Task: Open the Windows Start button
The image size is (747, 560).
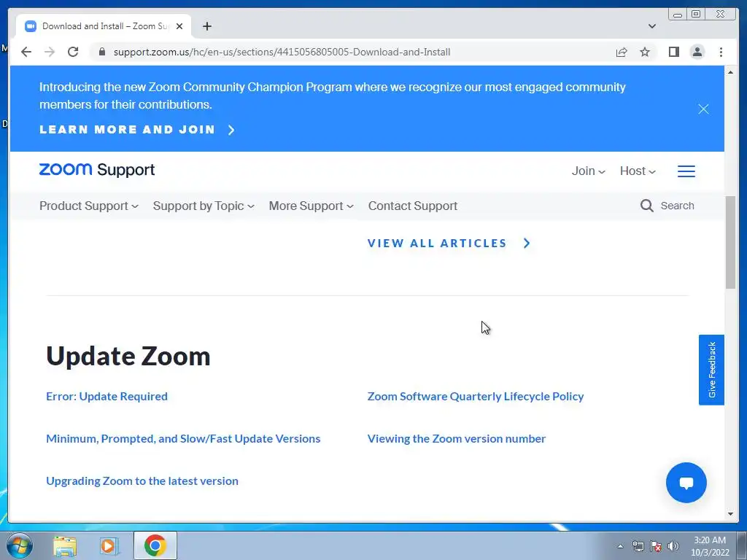Action: (x=19, y=545)
